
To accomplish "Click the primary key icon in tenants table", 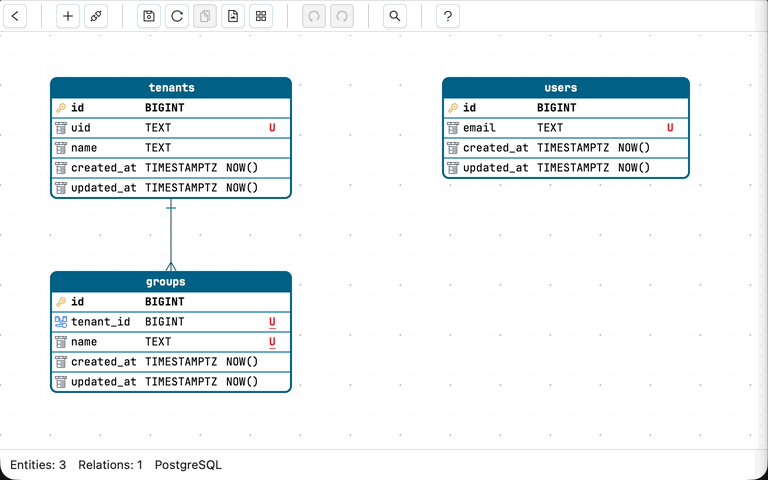I will click(61, 108).
